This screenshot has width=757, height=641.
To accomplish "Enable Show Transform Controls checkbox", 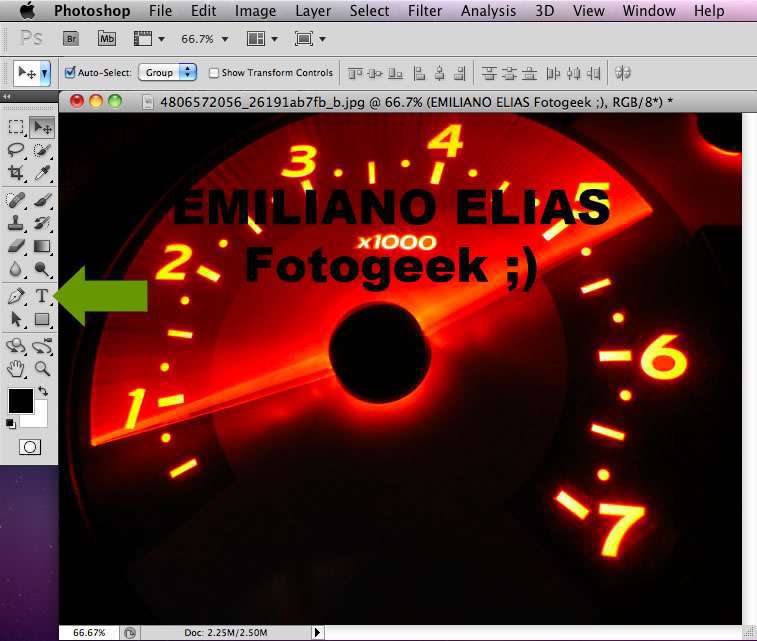I will point(214,73).
